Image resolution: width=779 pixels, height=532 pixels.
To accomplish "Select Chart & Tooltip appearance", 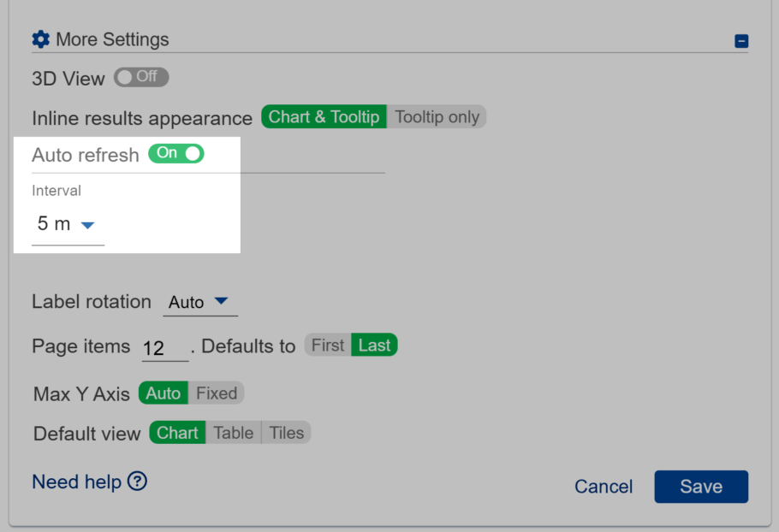I will click(x=324, y=117).
